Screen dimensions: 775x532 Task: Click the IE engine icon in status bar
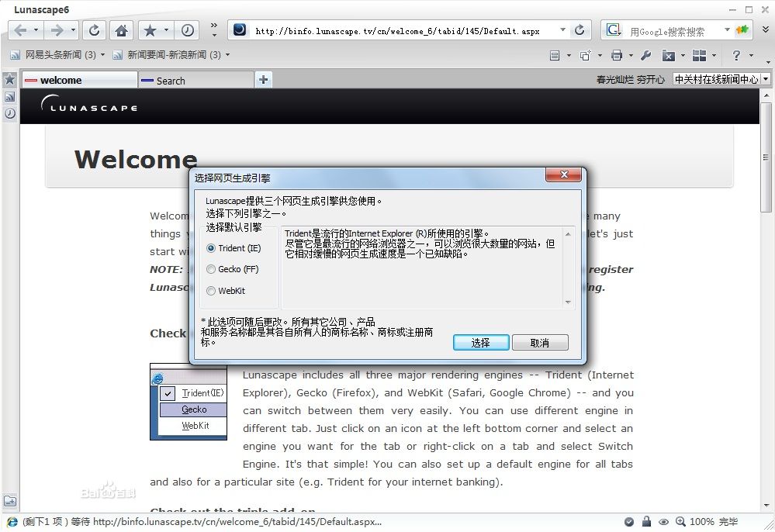pos(12,522)
